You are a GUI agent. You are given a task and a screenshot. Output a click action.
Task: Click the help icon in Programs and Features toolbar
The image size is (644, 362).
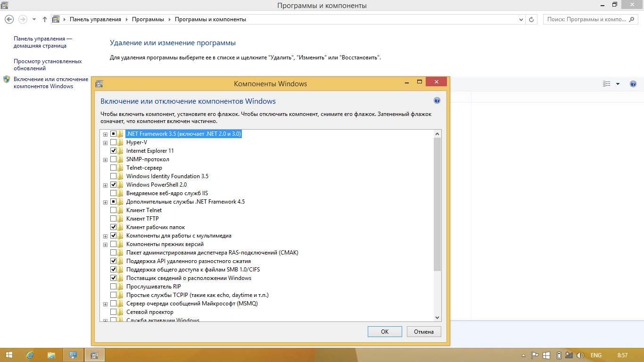633,84
